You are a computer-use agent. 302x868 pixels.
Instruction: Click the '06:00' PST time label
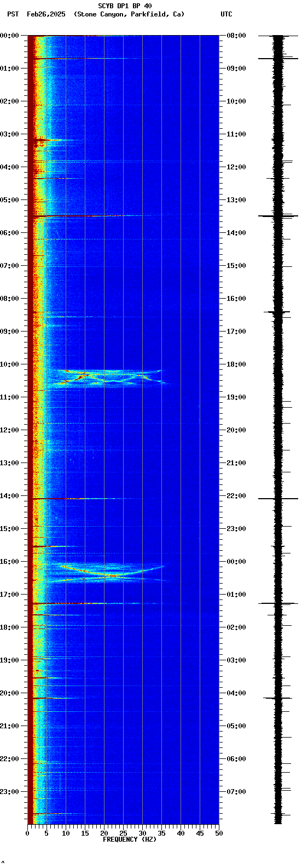click(10, 233)
